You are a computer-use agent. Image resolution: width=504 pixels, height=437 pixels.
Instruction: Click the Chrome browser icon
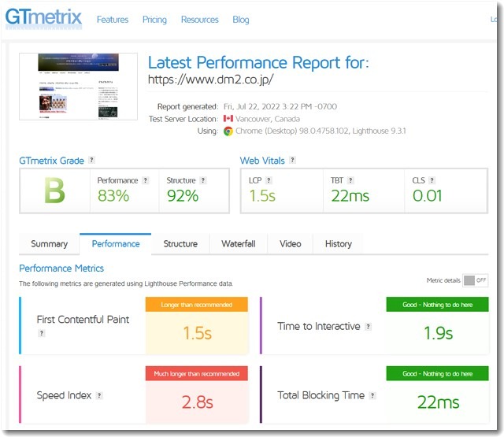click(228, 131)
